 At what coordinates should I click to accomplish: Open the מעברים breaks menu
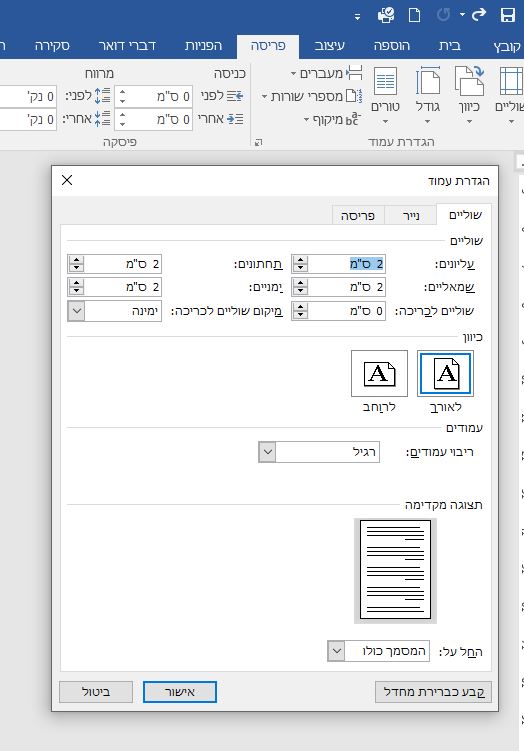click(327, 73)
